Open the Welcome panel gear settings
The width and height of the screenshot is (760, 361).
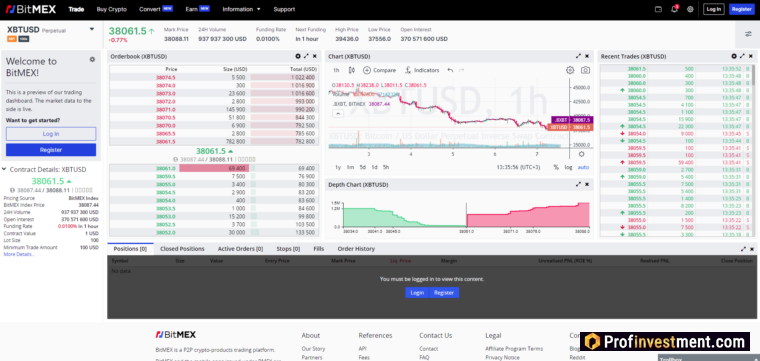92,60
